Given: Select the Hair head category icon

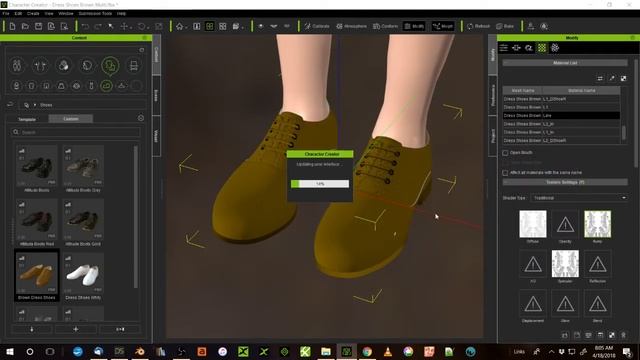Looking at the screenshot, I should point(87,65).
